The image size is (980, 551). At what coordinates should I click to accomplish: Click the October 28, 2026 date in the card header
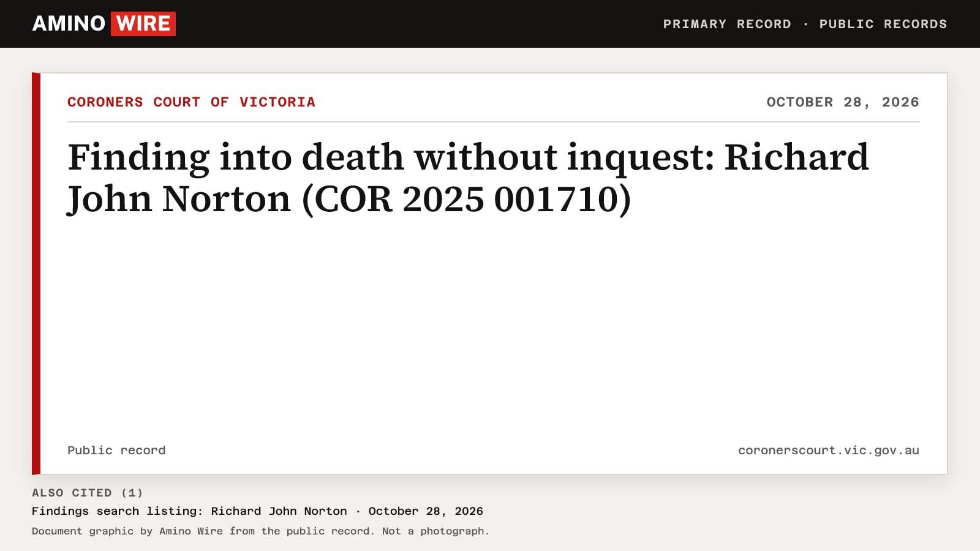(843, 102)
